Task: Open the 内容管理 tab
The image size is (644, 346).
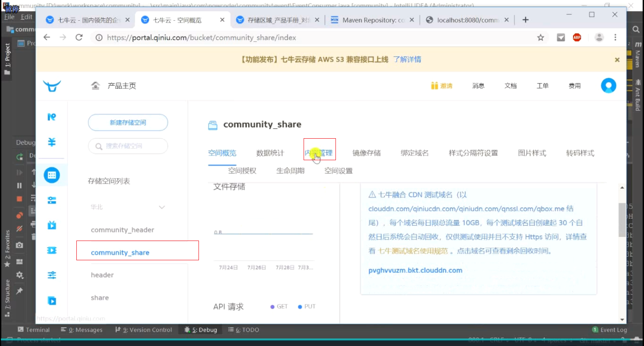Action: (319, 153)
